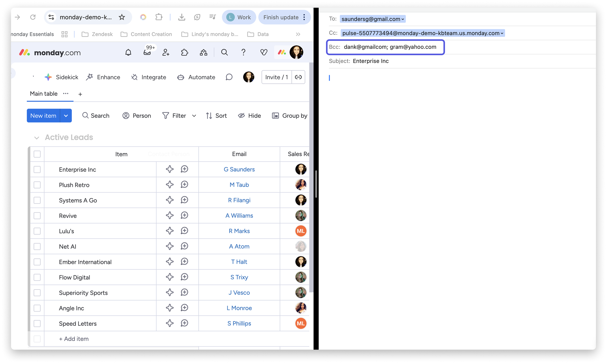Tick the Enterprise Inc row checkbox
Screen dimensions: 607x364
coord(37,170)
